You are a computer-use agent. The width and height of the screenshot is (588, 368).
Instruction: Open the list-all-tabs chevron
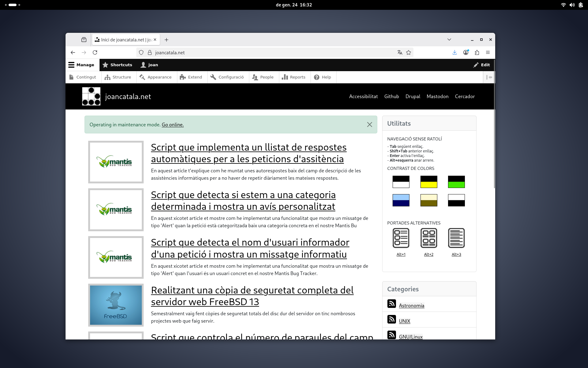click(449, 39)
